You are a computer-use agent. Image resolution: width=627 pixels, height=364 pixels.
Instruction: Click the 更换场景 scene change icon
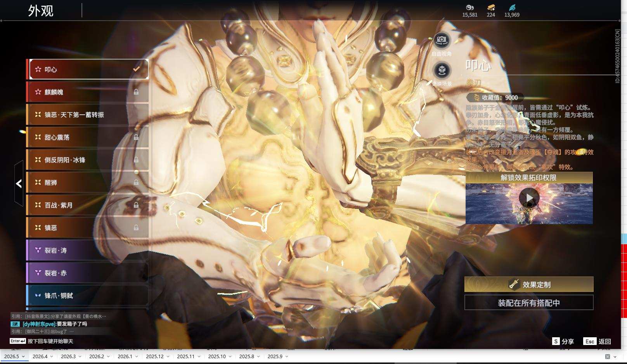(442, 70)
